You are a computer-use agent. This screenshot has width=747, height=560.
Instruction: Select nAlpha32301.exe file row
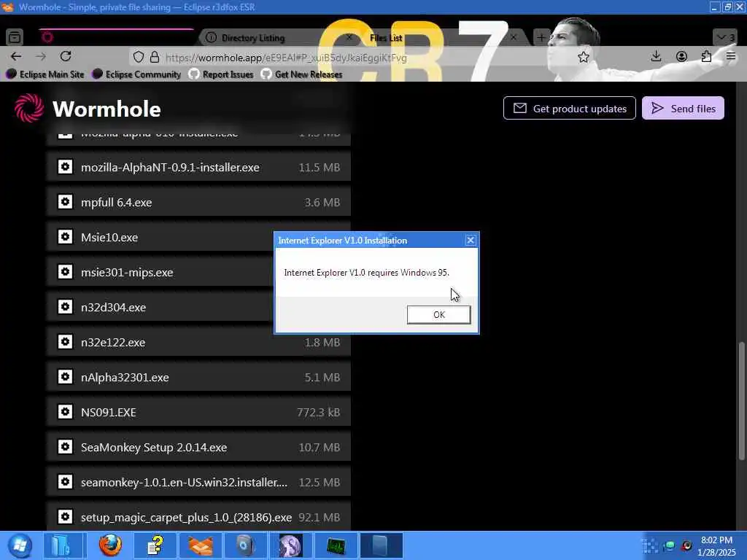tap(198, 377)
